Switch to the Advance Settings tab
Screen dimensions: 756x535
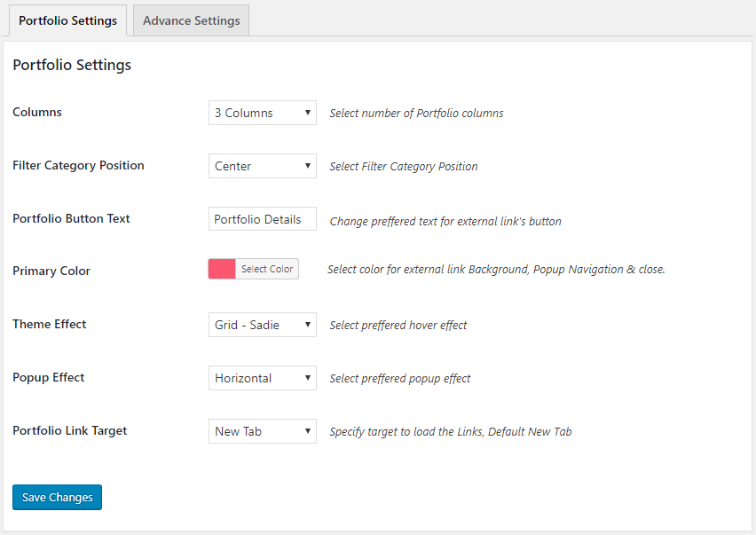[x=191, y=20]
